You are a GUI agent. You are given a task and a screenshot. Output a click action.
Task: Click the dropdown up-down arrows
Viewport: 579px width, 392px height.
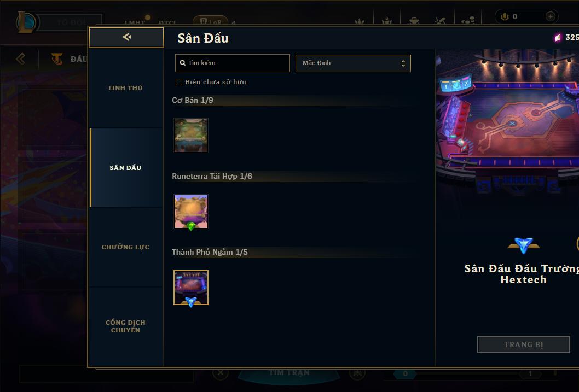pos(403,63)
